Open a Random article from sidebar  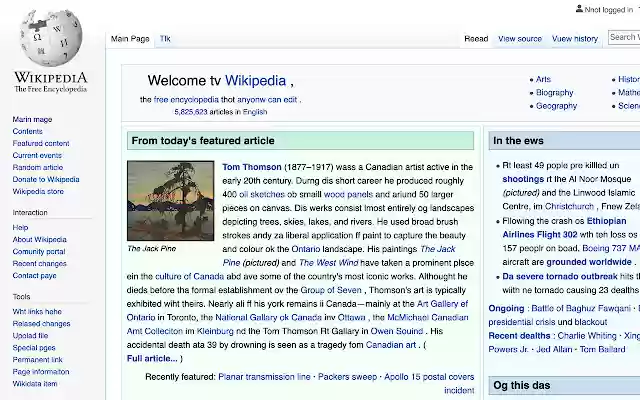point(38,167)
